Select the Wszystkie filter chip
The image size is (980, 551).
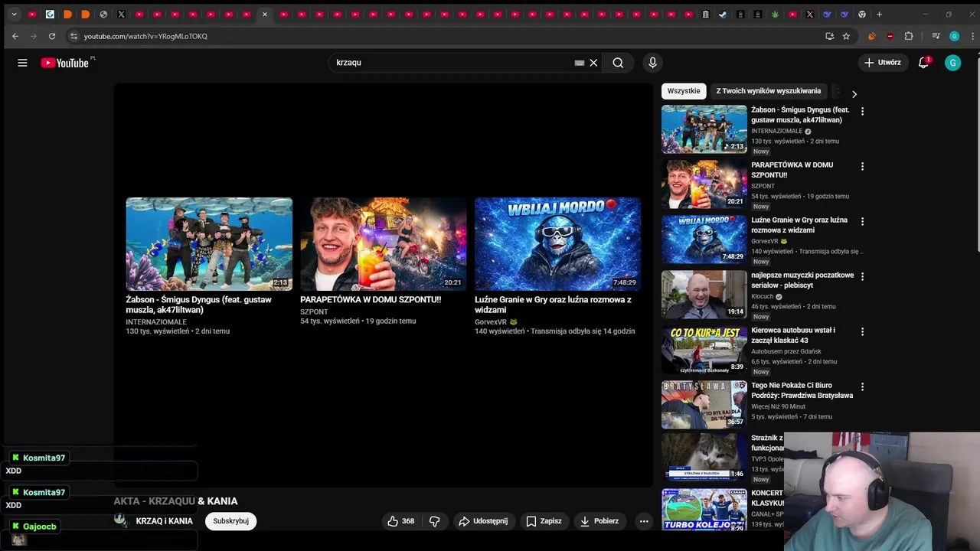pyautogui.click(x=684, y=91)
